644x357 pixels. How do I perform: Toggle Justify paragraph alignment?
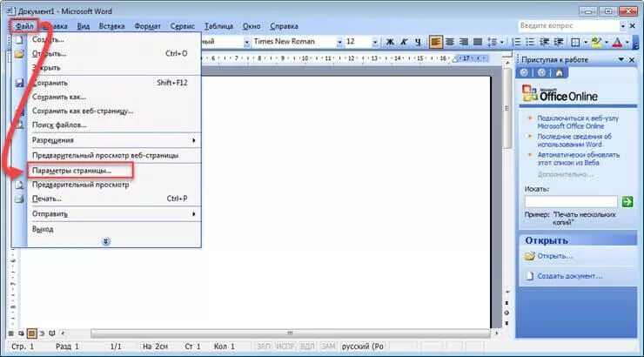pos(478,42)
